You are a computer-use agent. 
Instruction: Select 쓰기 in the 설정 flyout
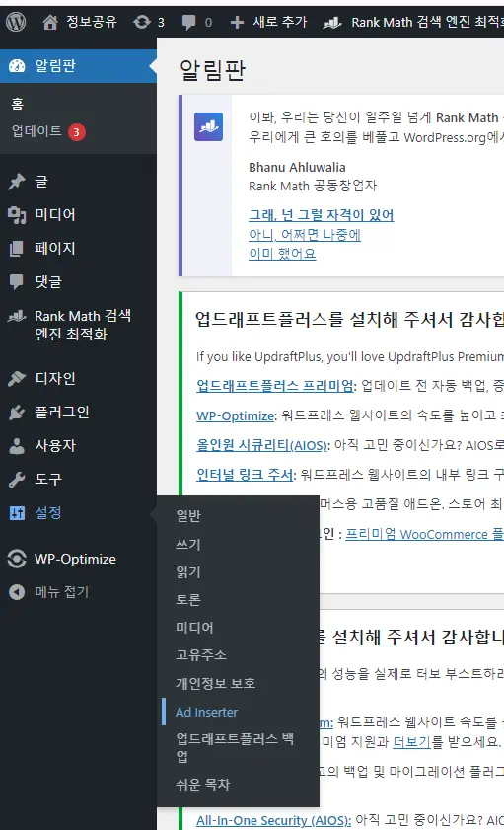[x=188, y=544]
